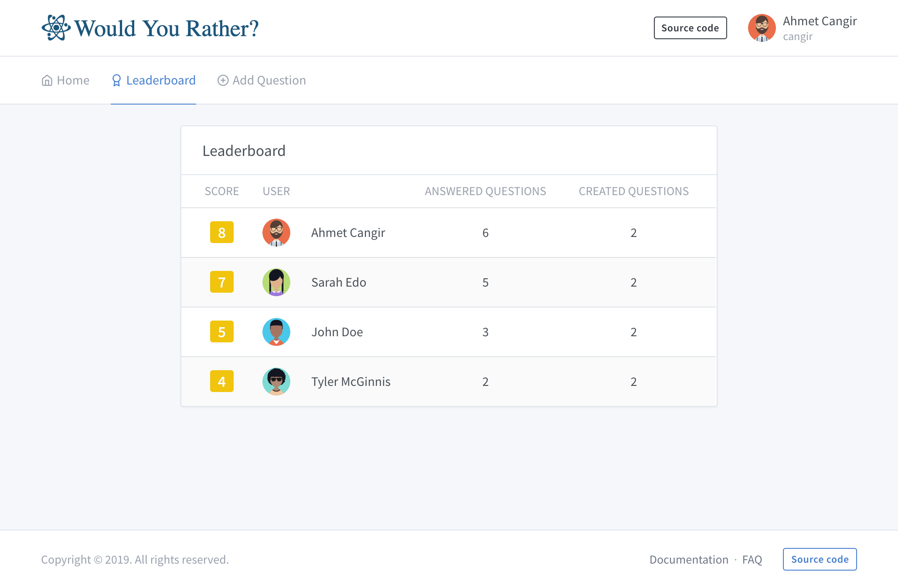Open the Home tab
Viewport: 898px width, 588px height.
pos(73,81)
